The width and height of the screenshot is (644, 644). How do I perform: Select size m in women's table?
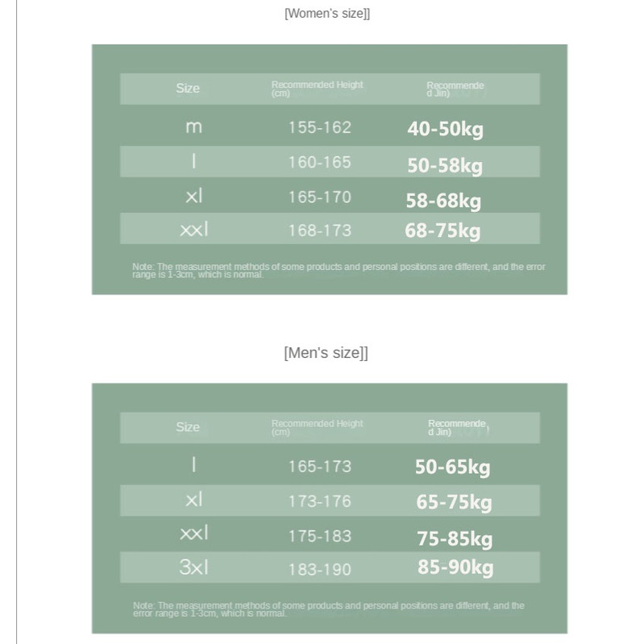193,127
